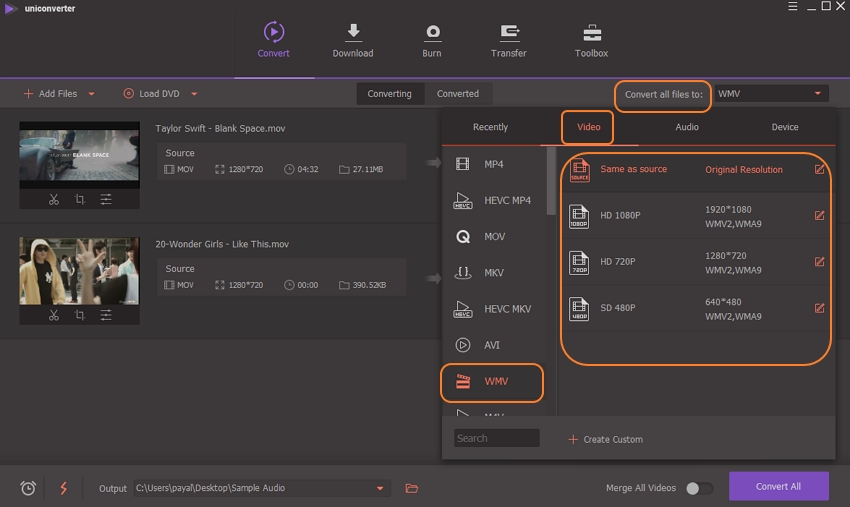850x507 pixels.
Task: Open the Burn section
Action: pyautogui.click(x=432, y=40)
